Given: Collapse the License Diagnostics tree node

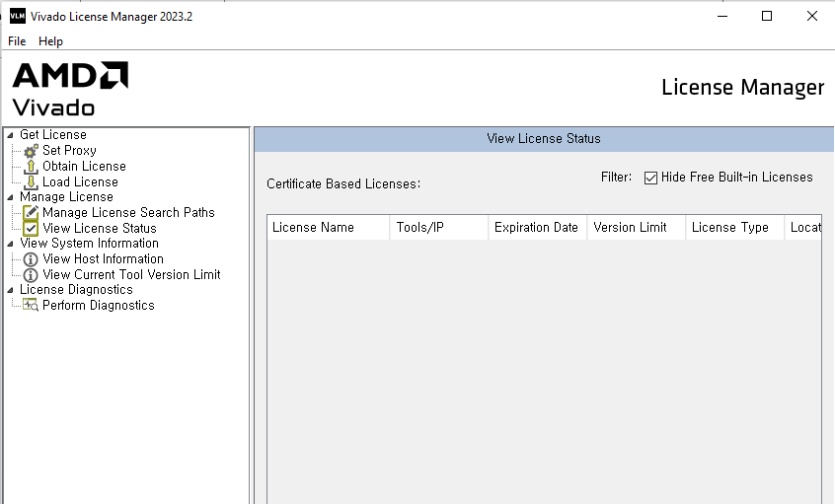Looking at the screenshot, I should 10,290.
